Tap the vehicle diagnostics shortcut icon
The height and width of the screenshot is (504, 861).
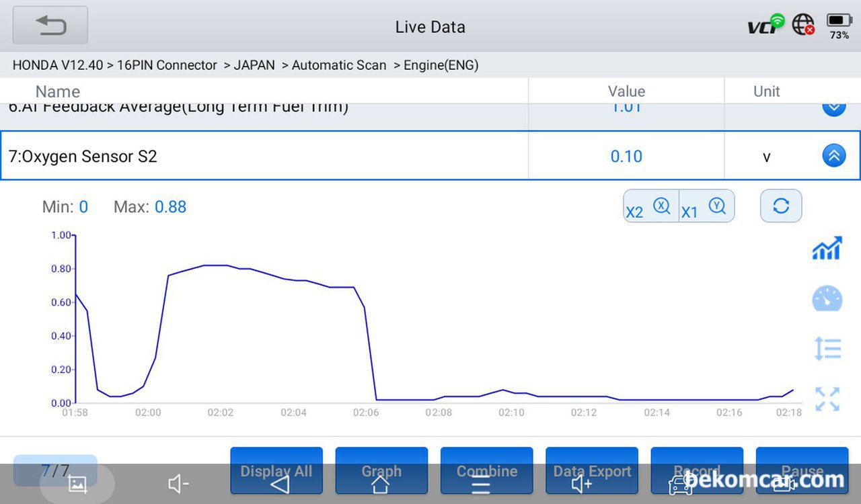pyautogui.click(x=681, y=484)
